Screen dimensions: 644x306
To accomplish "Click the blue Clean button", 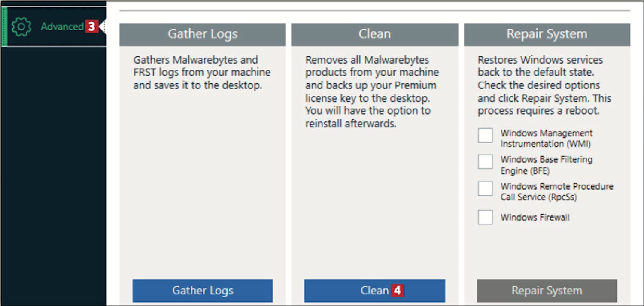I will click(375, 291).
